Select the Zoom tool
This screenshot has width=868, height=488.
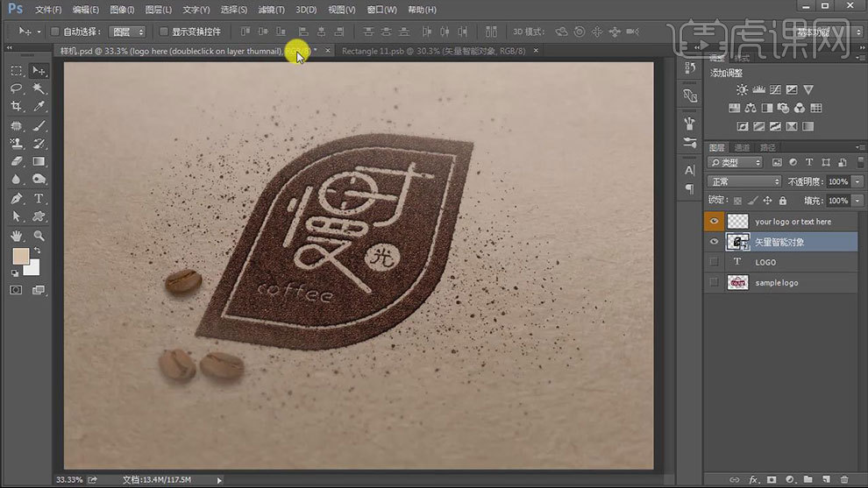coord(39,236)
